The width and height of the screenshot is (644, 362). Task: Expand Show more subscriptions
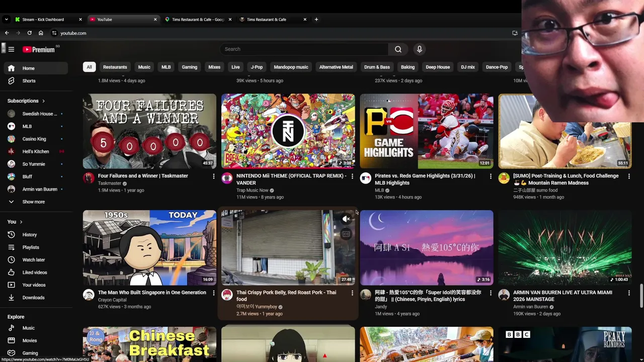(x=36, y=202)
